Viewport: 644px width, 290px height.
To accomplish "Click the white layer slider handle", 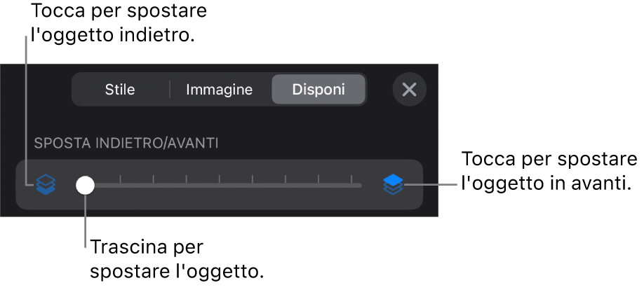I will click(85, 185).
